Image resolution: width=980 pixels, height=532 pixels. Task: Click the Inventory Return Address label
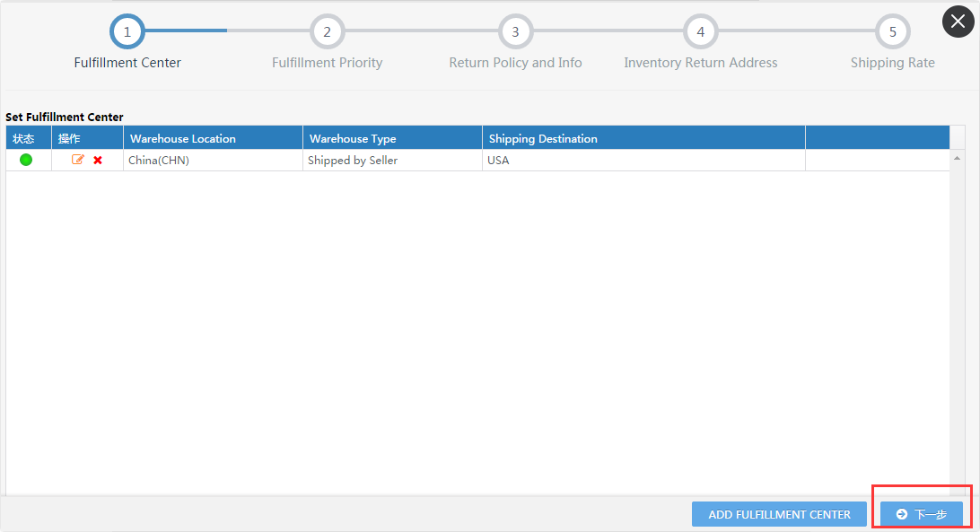(x=701, y=63)
